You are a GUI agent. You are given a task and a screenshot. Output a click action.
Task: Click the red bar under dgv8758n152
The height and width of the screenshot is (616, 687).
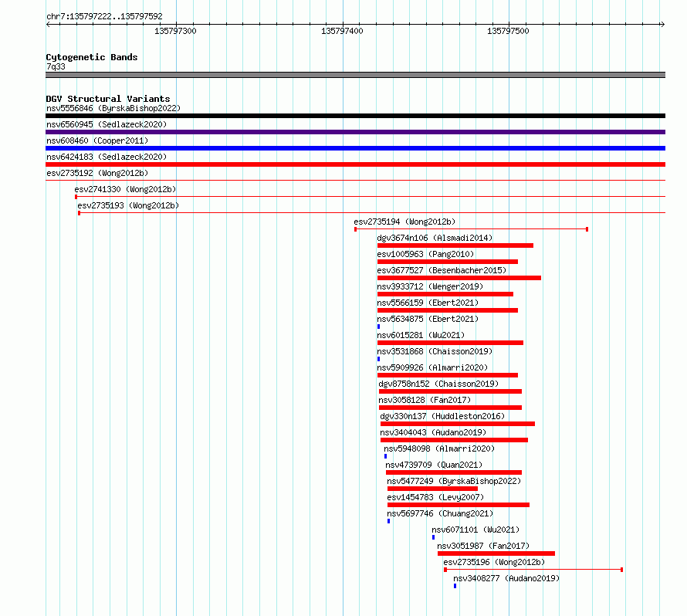(450, 391)
